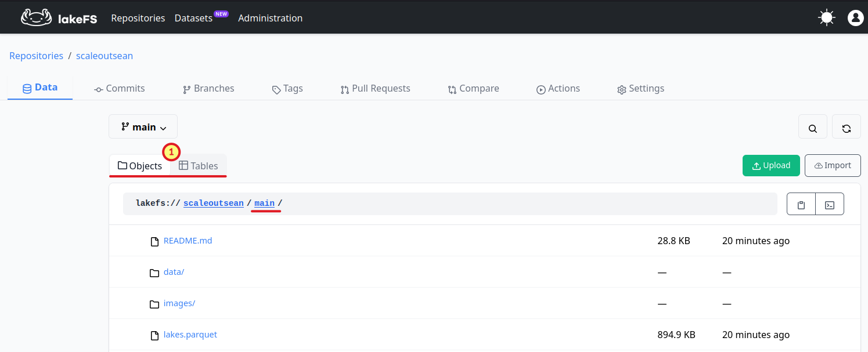Viewport: 868px width, 352px height.
Task: Open the lakes.parquet file
Action: pyautogui.click(x=190, y=335)
